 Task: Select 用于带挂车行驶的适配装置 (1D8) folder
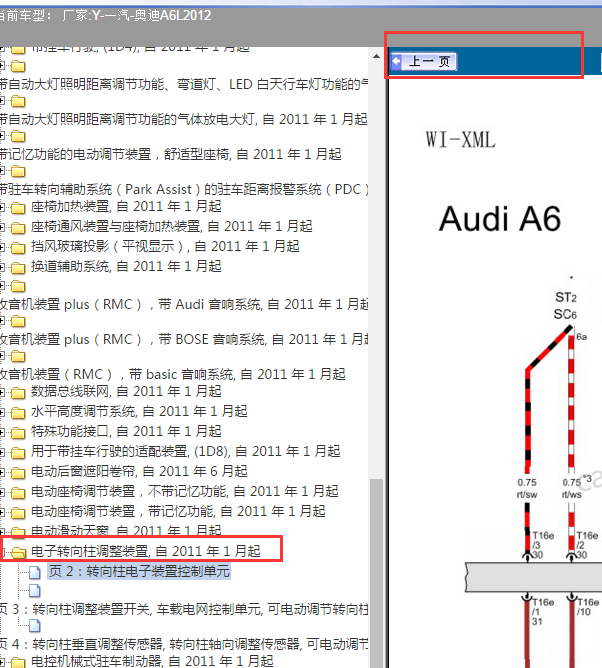pyautogui.click(x=185, y=452)
